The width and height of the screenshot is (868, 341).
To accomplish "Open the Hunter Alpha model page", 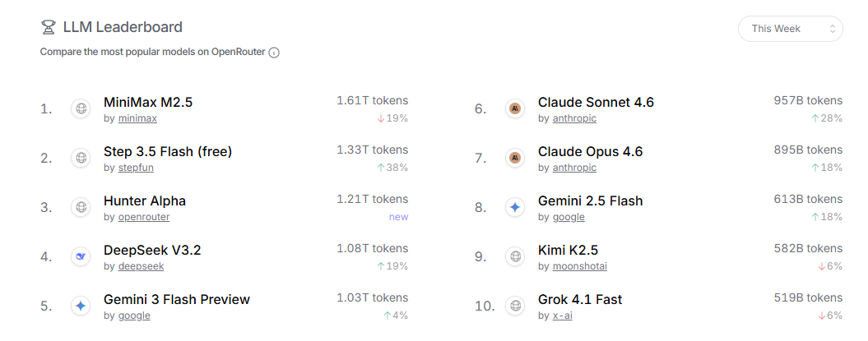I will 145,201.
